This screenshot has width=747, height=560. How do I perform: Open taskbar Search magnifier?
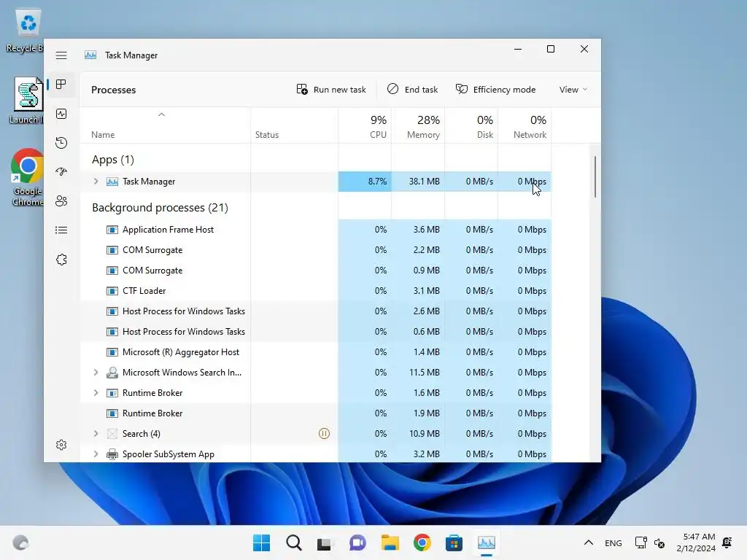293,542
